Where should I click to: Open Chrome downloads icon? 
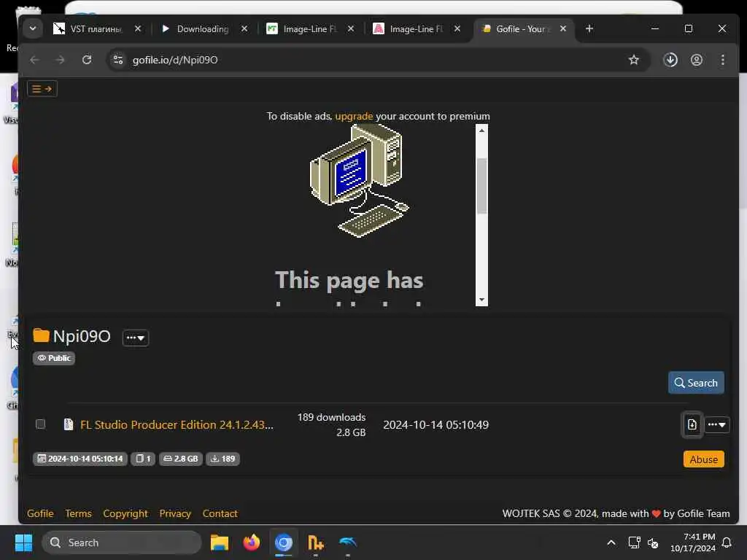click(670, 60)
